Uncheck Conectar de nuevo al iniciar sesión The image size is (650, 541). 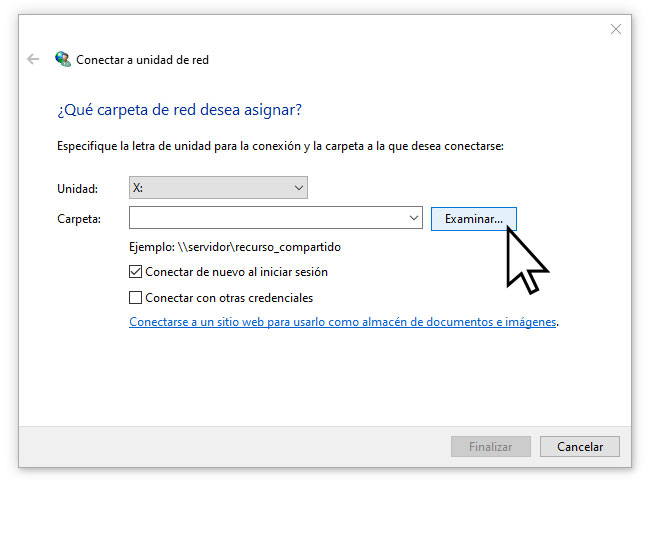coord(136,272)
